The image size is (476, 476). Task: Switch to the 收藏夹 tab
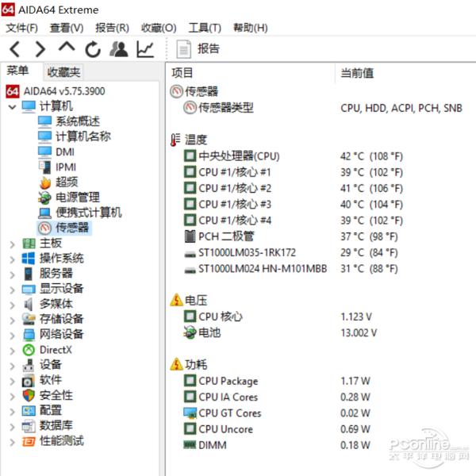(x=63, y=72)
